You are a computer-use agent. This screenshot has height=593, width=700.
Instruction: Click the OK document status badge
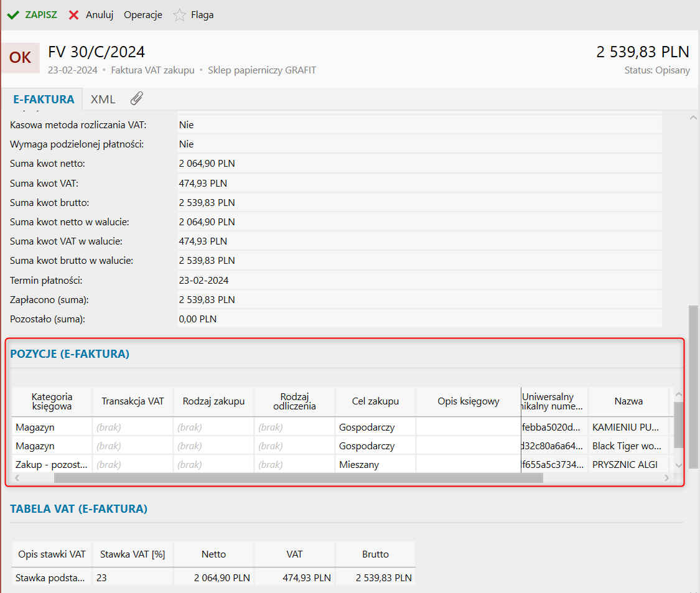point(21,58)
